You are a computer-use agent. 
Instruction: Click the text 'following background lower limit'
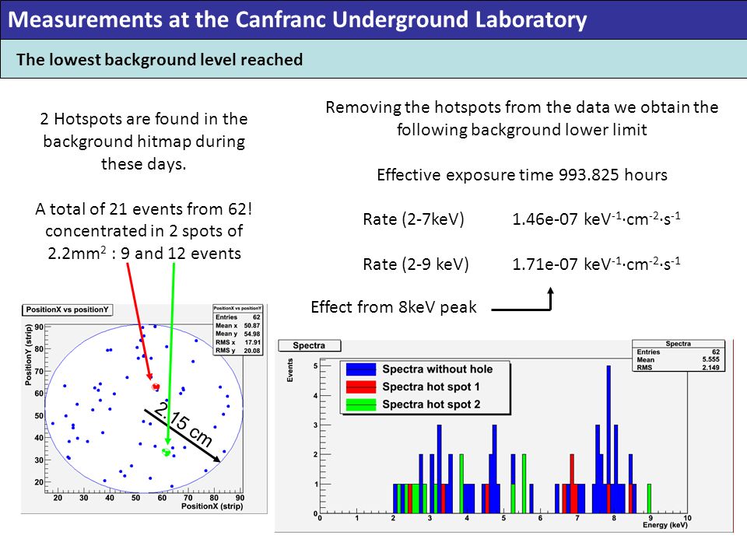(x=522, y=130)
